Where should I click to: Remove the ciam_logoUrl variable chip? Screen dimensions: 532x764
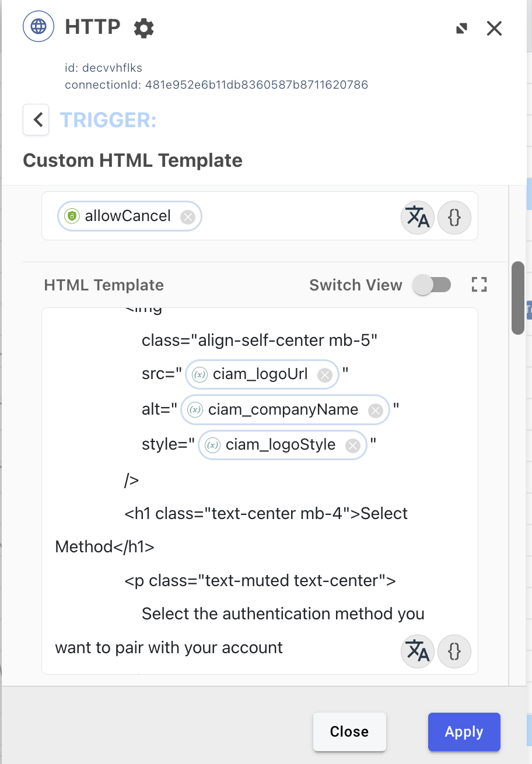pyautogui.click(x=325, y=375)
